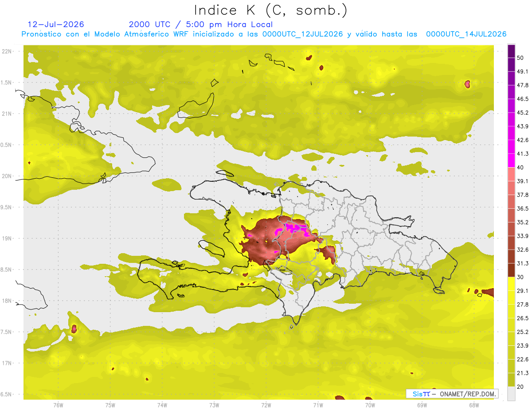This screenshot has width=532, height=411.
Task: Click the legend value '30'
Action: [520, 277]
